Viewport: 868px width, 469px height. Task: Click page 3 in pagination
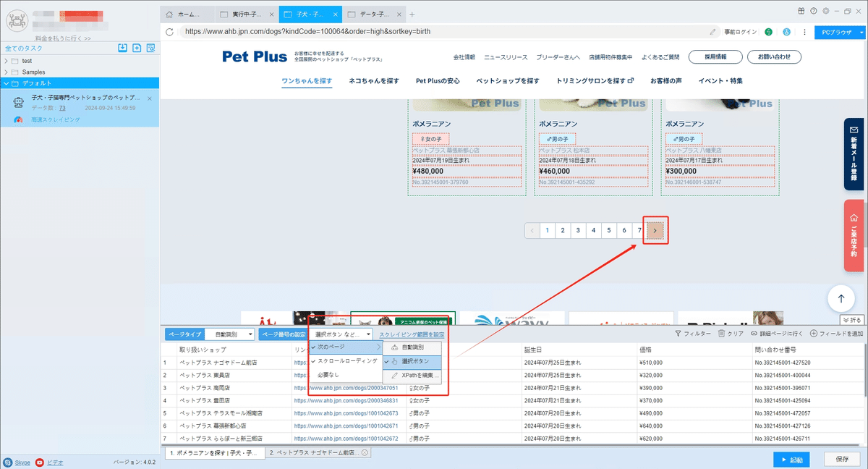pyautogui.click(x=578, y=231)
